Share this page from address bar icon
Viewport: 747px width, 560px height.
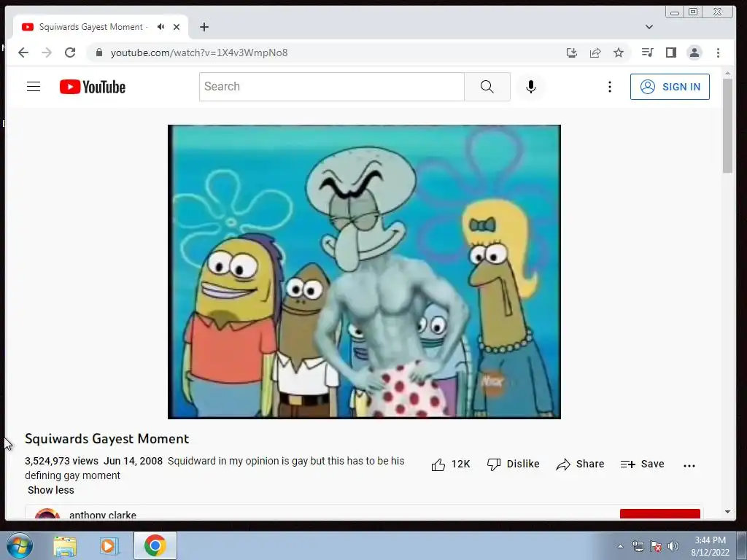tap(595, 52)
